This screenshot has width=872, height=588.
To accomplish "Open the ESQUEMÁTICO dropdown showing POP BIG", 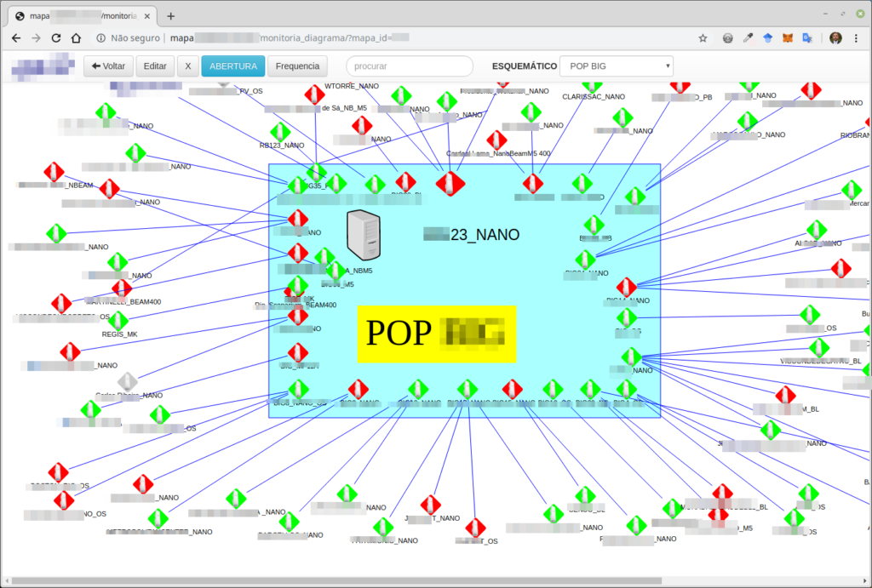I will point(616,66).
